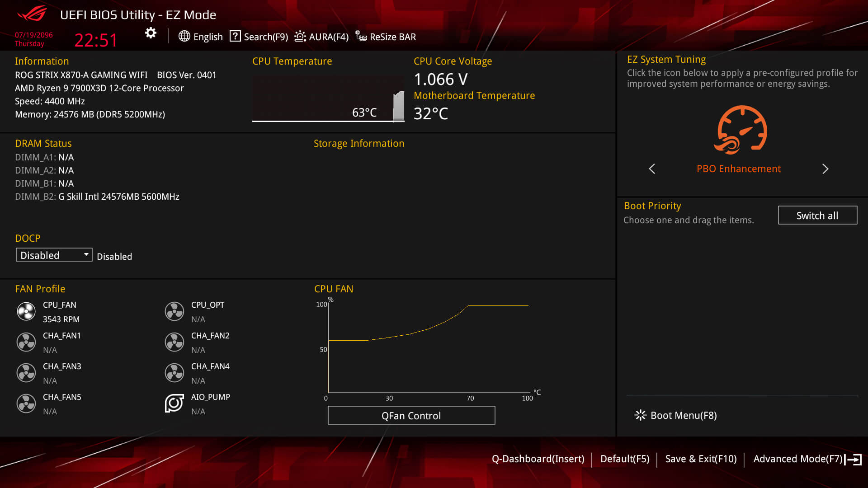Toggle DOCP enable or disable
Image resolution: width=868 pixels, height=488 pixels.
53,255
